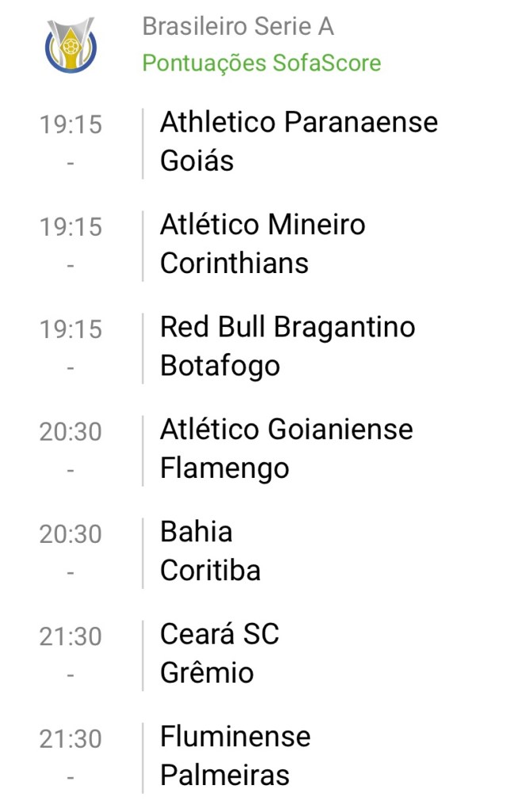Click the 20:30 time beside Bahia match

pos(71,534)
